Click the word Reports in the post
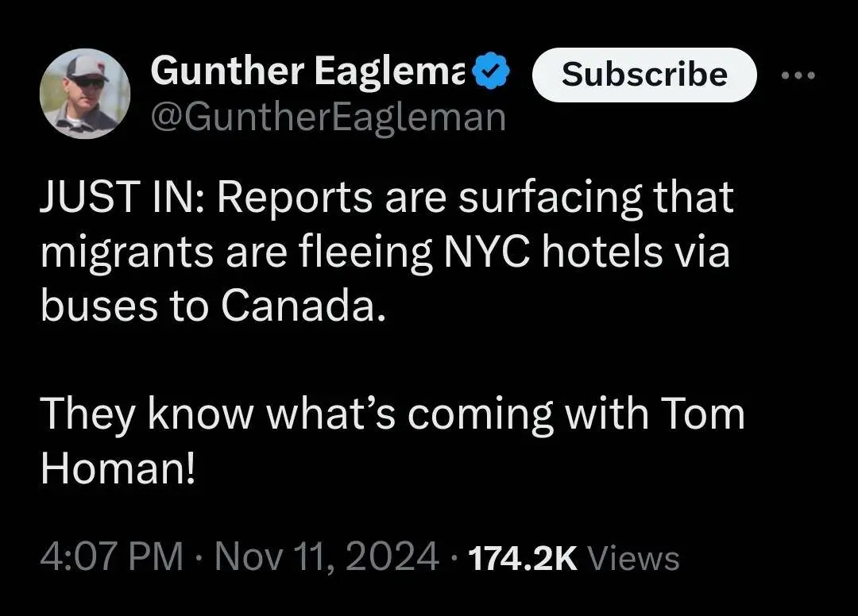858x616 pixels. click(x=292, y=198)
